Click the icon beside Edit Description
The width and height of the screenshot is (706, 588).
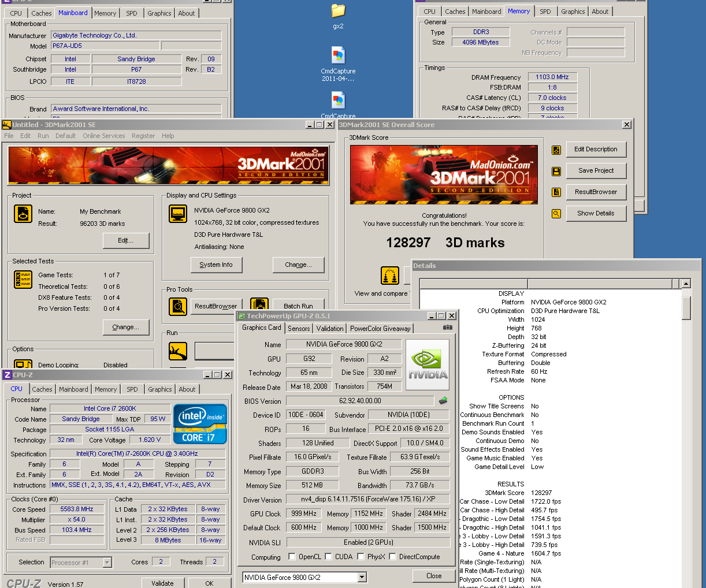point(556,150)
